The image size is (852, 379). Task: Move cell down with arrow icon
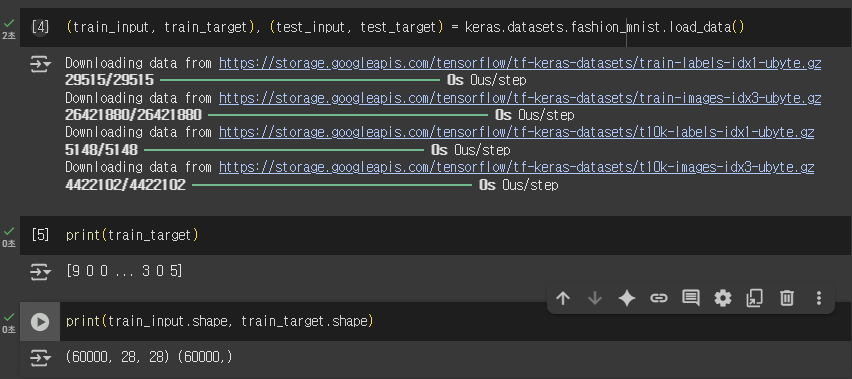(x=595, y=298)
